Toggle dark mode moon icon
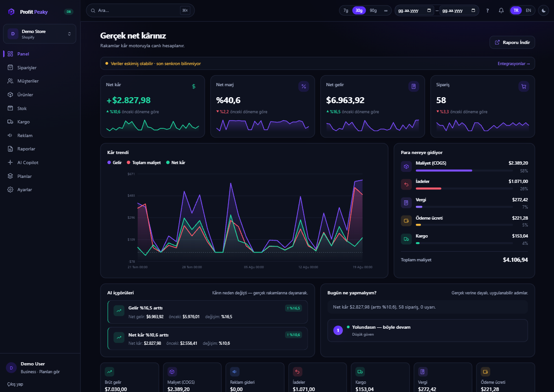554x392 pixels. [543, 11]
